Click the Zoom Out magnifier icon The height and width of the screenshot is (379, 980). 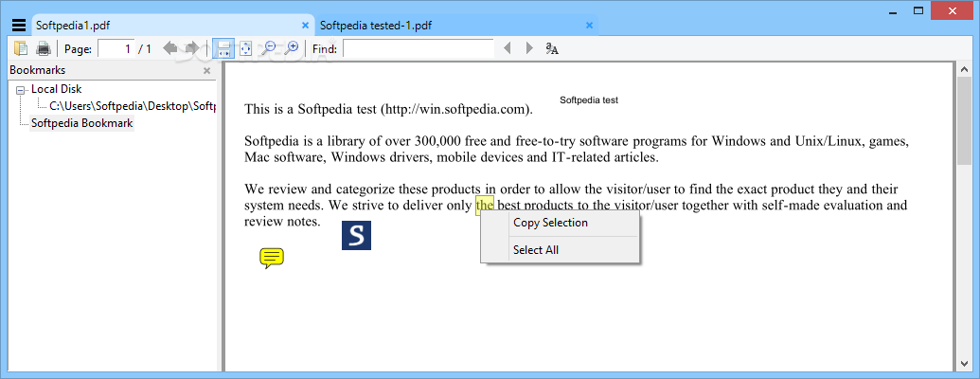click(269, 48)
